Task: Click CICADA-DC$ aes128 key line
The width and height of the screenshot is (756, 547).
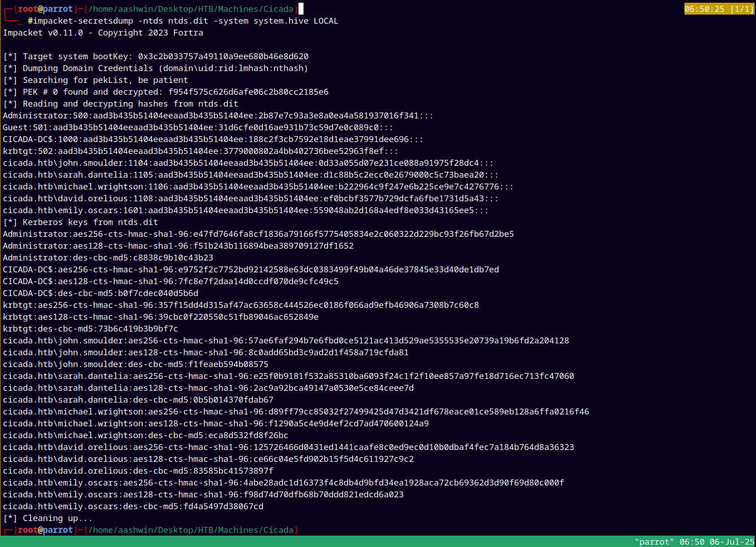Action: point(171,281)
